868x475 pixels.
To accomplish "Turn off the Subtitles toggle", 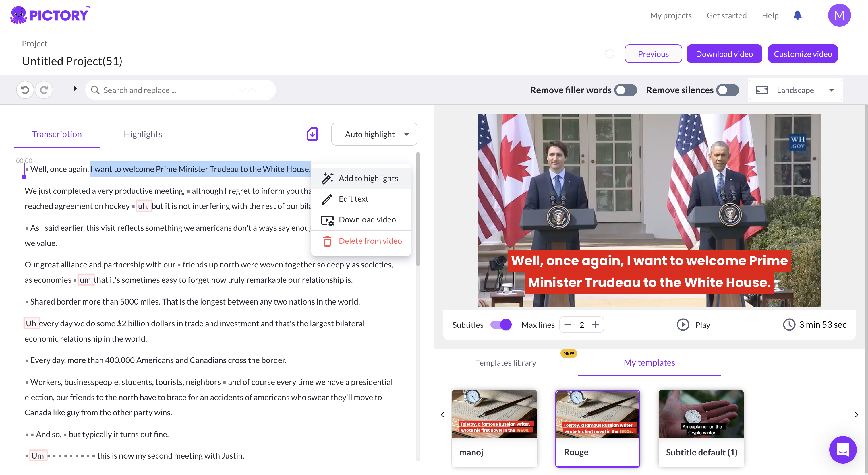I will click(x=501, y=325).
